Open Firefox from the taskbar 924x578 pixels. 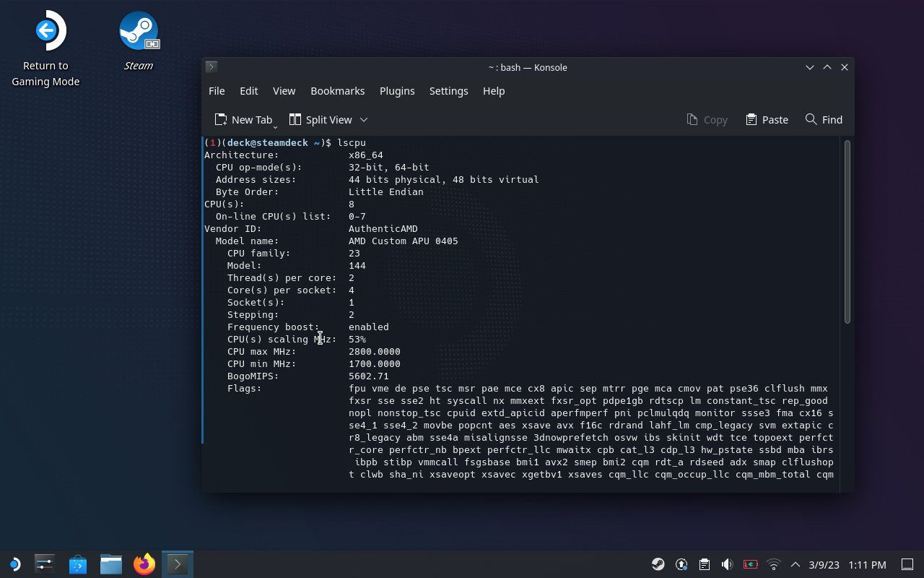click(144, 564)
